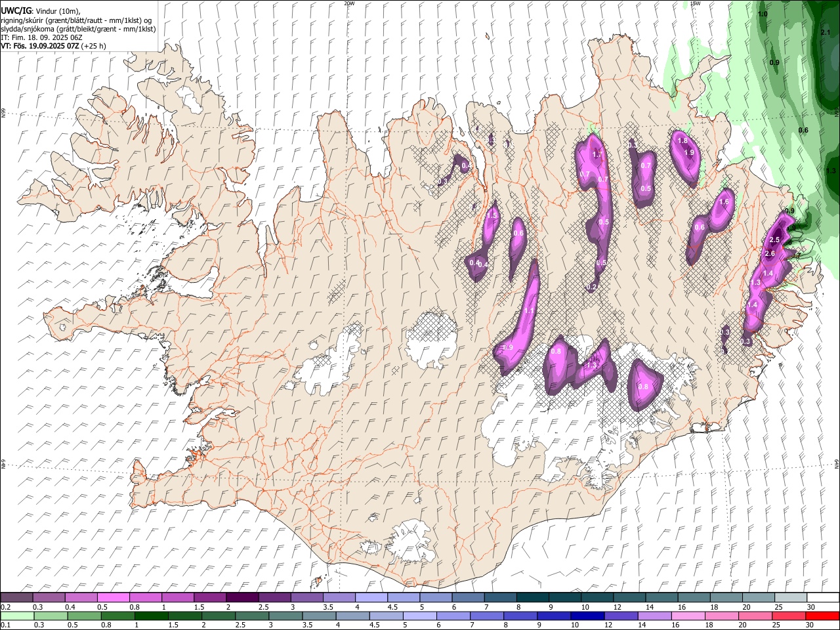Click the pale green 0.1 swatch in the lower rain legend

pyautogui.click(x=17, y=616)
